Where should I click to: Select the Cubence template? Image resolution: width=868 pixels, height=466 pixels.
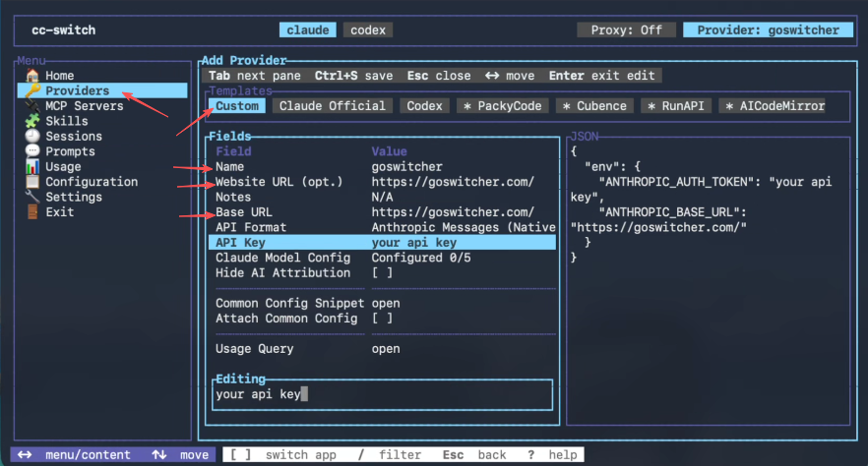coord(594,105)
